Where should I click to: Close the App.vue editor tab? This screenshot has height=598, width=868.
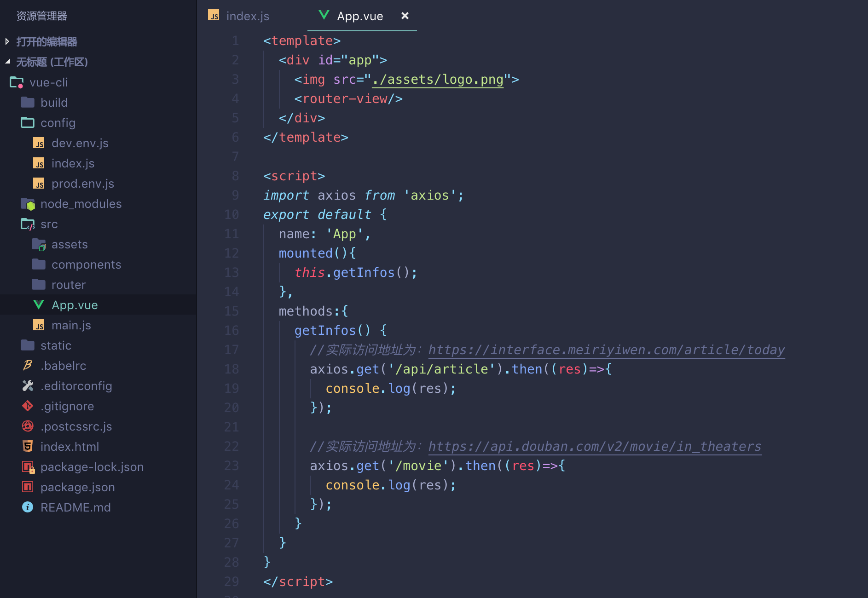click(405, 16)
